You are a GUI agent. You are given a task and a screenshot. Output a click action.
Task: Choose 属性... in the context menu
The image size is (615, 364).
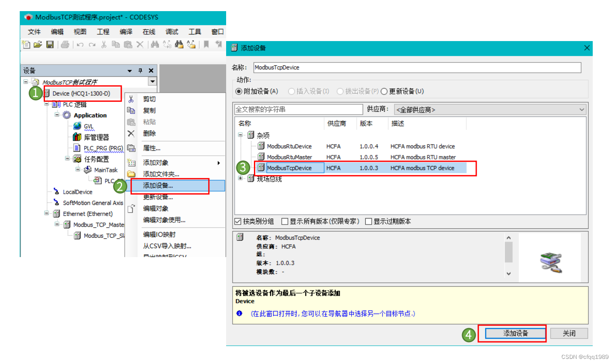point(175,148)
